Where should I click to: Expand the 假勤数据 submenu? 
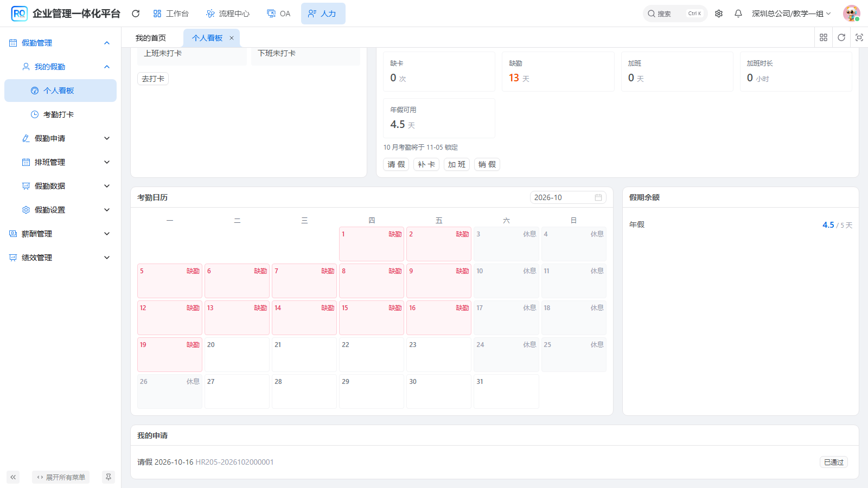(60, 186)
